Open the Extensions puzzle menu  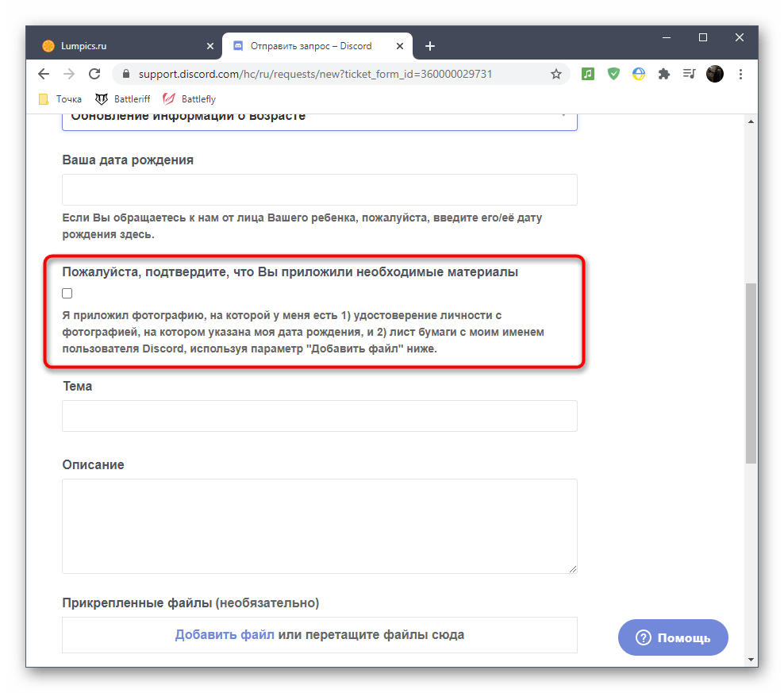click(664, 74)
